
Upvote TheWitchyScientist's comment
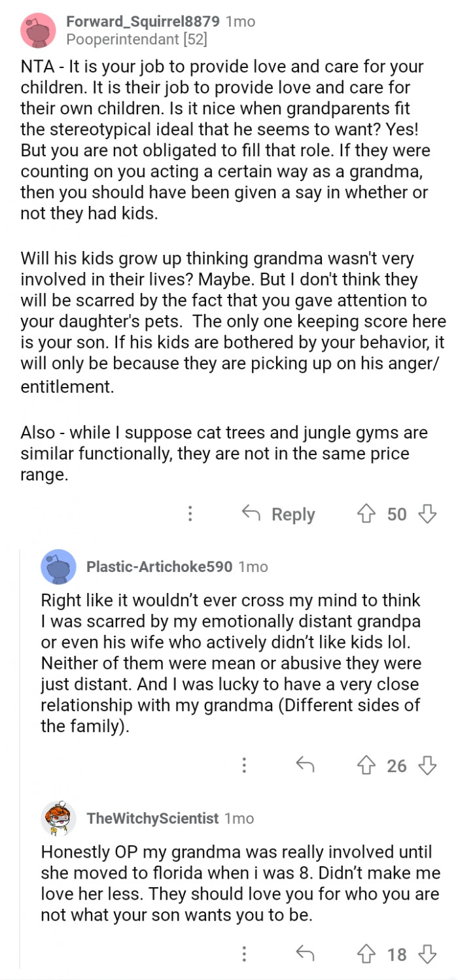[x=365, y=955]
